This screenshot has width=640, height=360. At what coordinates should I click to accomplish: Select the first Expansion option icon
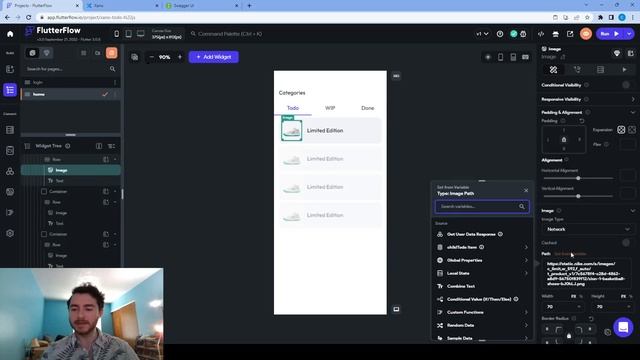coord(621,130)
